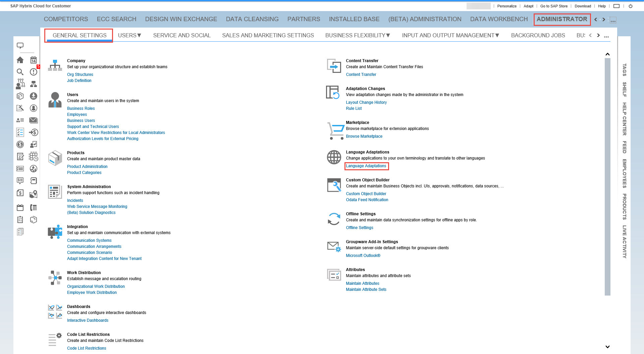This screenshot has width=644, height=354.
Task: Click the fullscreen rectangle icon in top bar
Action: (616, 6)
